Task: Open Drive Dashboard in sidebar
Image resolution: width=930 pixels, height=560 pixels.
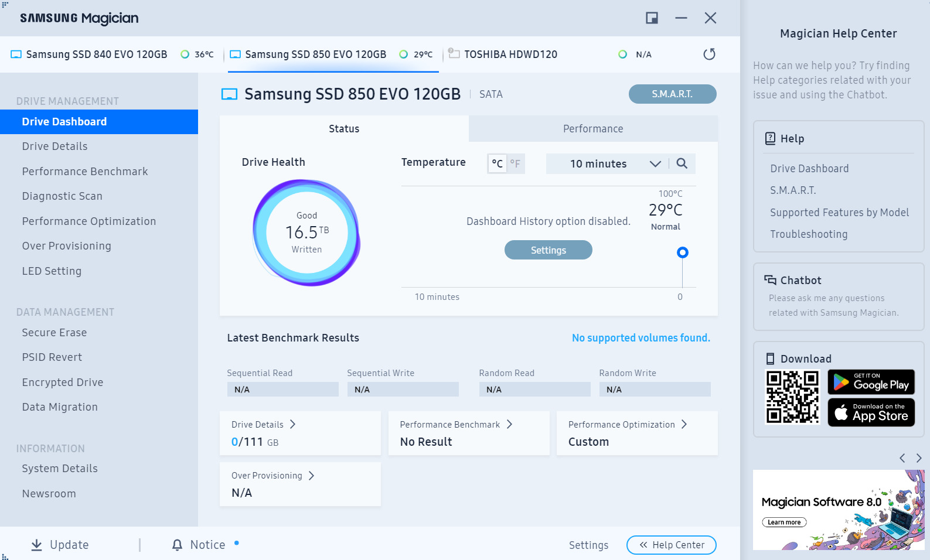Action: click(99, 122)
